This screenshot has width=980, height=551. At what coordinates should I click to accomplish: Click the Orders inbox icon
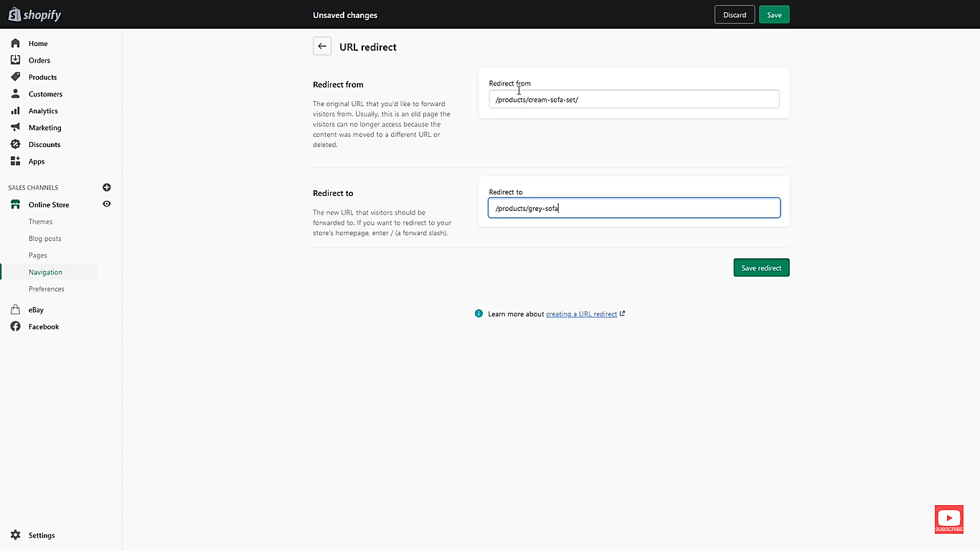click(15, 60)
